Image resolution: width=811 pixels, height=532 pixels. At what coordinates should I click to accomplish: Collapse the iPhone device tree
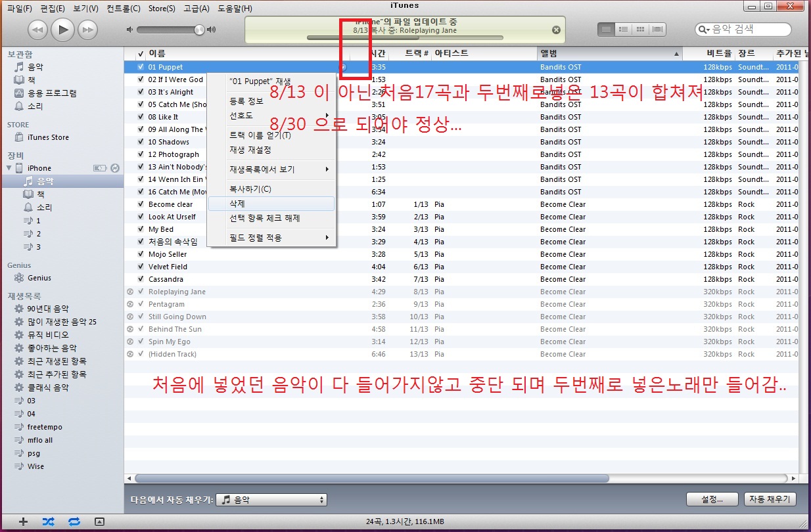(9, 168)
